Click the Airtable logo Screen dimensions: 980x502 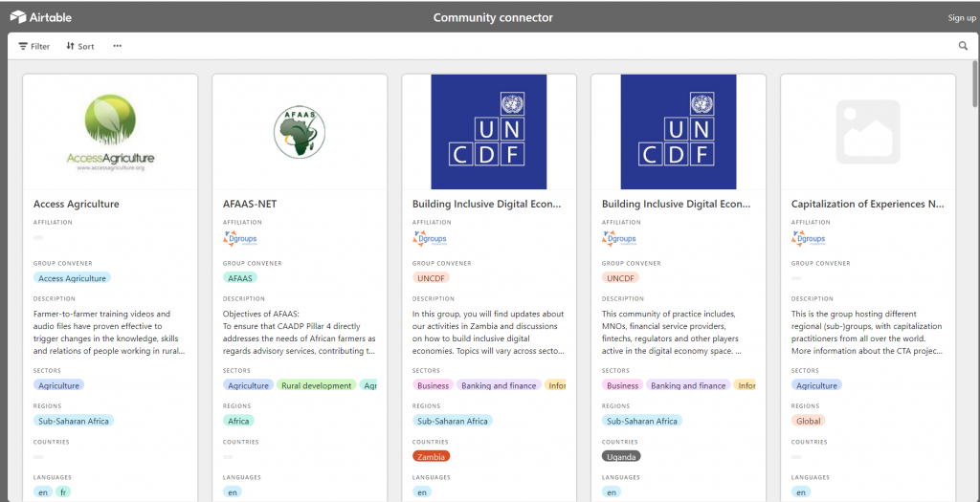point(40,17)
